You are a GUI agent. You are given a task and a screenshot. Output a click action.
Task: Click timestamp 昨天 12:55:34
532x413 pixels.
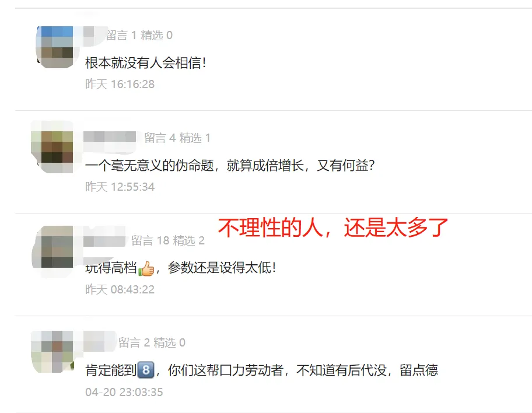coord(120,187)
